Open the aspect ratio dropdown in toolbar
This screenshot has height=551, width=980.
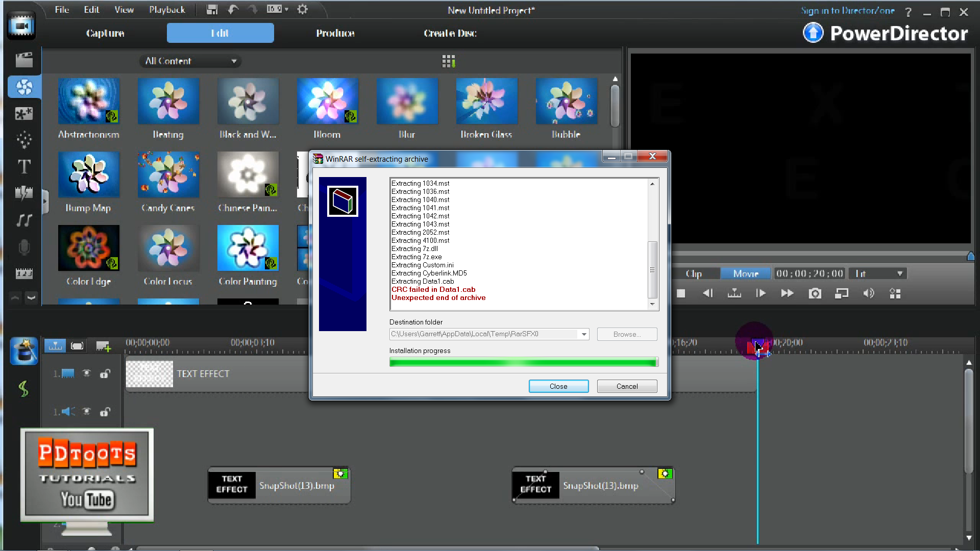(278, 9)
